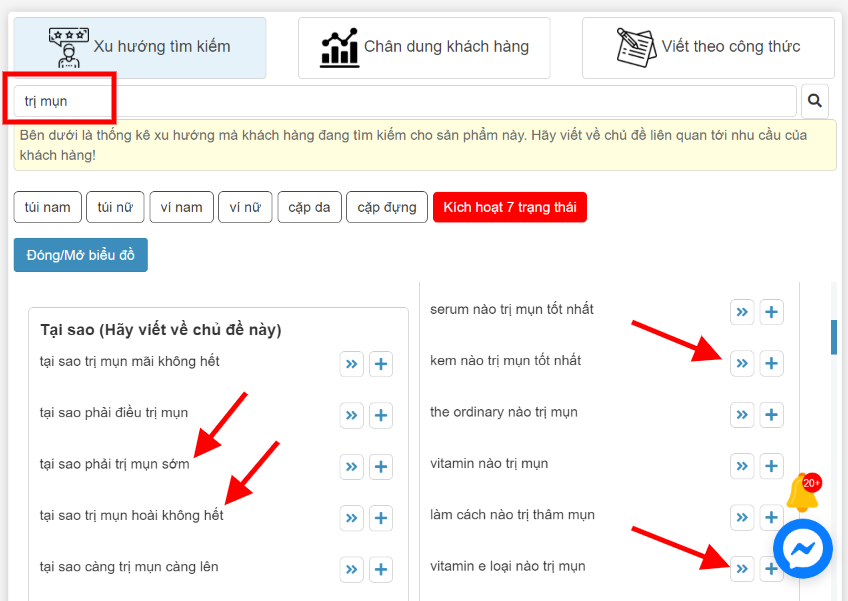This screenshot has height=601, width=848.
Task: Click text 'tại sao trị mụn hoài không hết'
Action: pos(131,516)
